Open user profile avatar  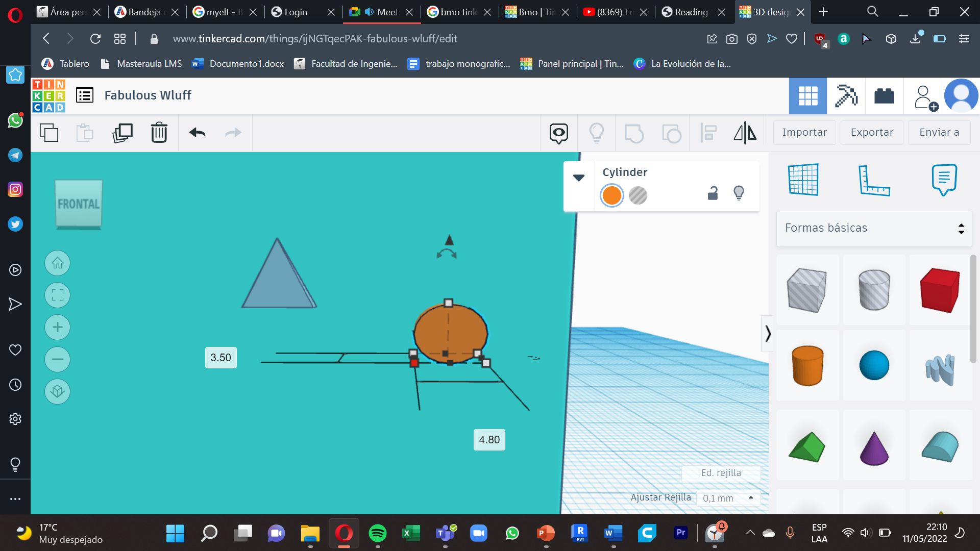tap(961, 96)
